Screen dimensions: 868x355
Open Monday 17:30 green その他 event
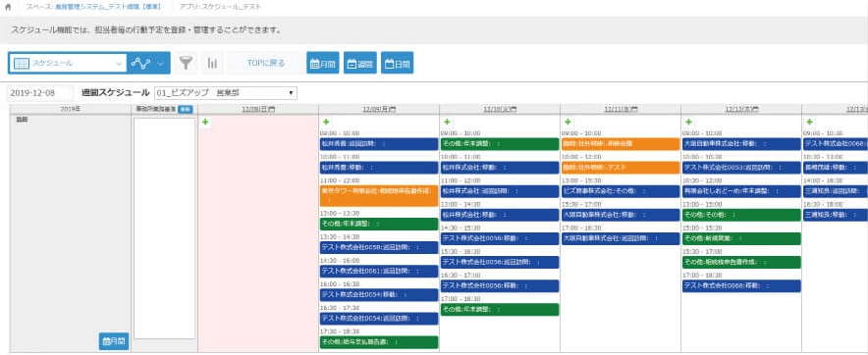click(379, 342)
